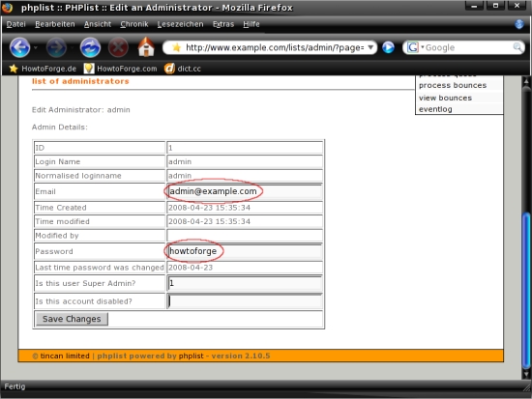Reload the page with the refresh icon
Screen dimensions: 532x399
point(90,47)
